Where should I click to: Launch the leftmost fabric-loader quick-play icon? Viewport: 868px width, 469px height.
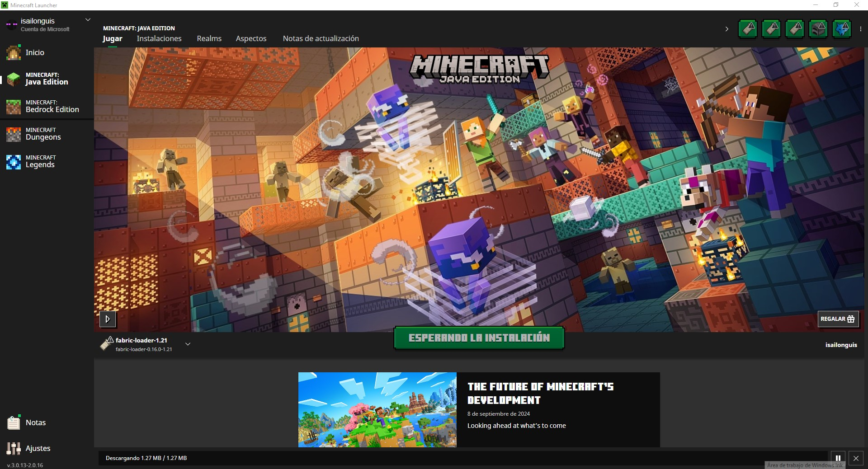(748, 29)
